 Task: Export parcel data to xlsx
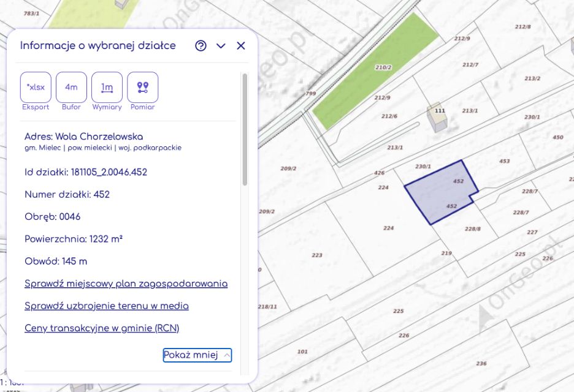click(x=36, y=88)
